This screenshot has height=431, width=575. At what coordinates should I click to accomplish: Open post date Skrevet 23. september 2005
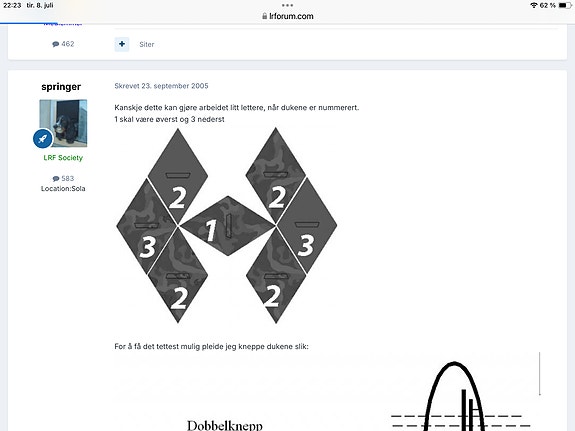(161, 86)
